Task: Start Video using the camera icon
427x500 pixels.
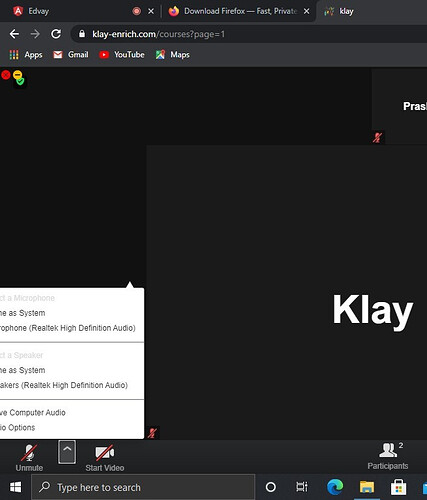Action: pos(105,458)
